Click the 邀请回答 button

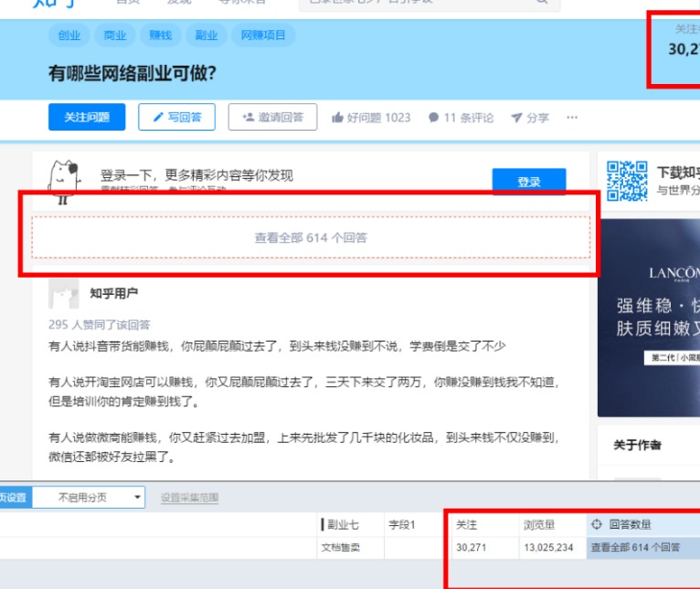point(272,117)
